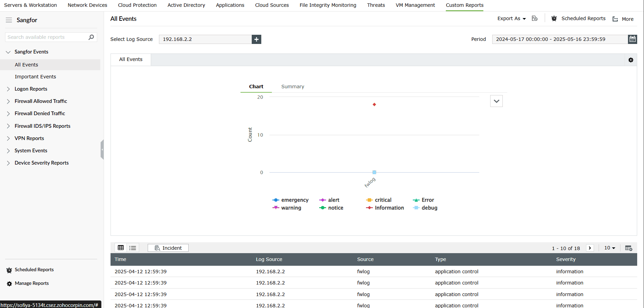Collapse the left sidebar handle
Viewport: 644px width, 308px height.
[x=102, y=150]
